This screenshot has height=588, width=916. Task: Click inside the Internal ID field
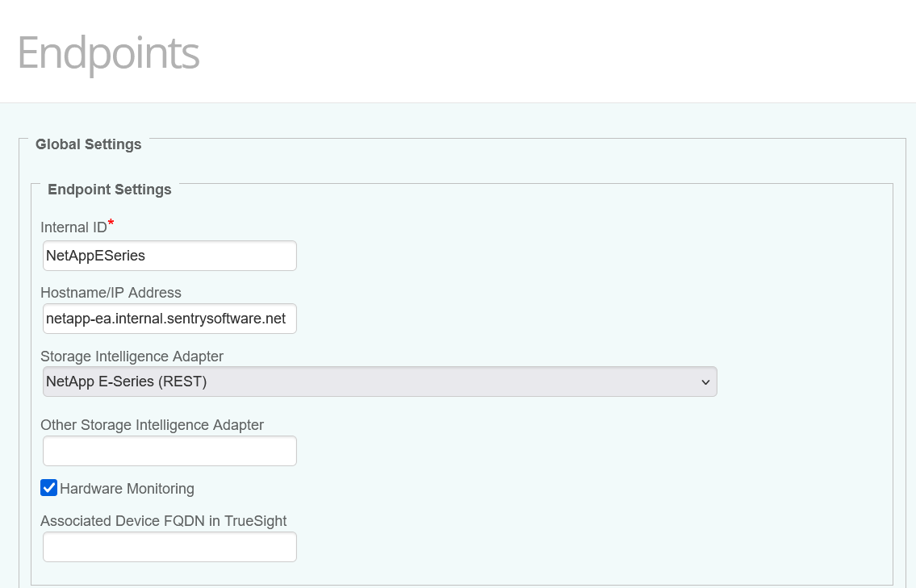pos(169,255)
